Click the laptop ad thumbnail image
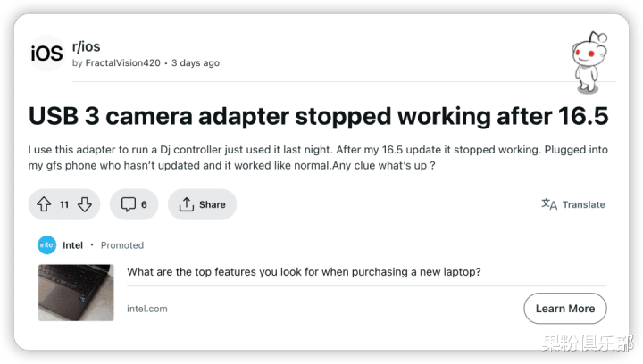 [x=76, y=293]
